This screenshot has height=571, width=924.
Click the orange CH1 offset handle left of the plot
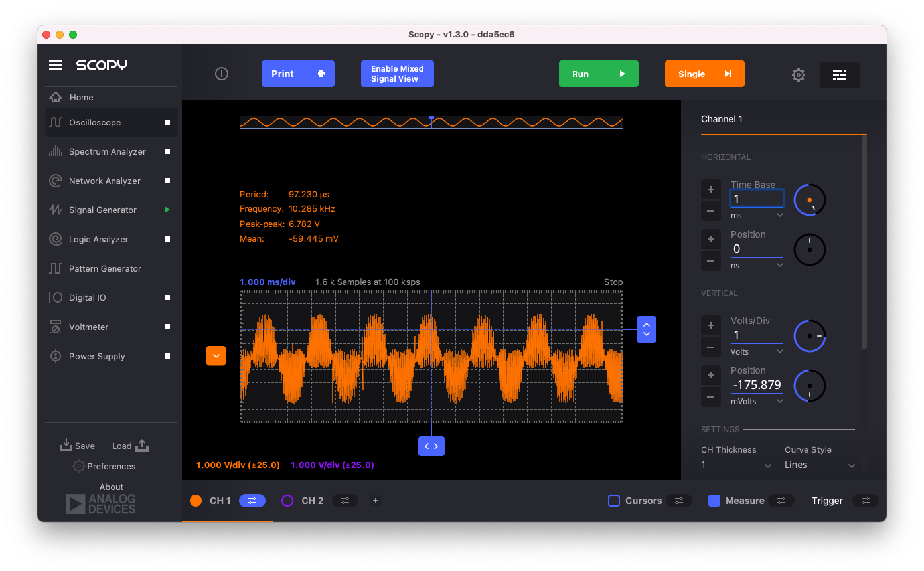point(216,356)
